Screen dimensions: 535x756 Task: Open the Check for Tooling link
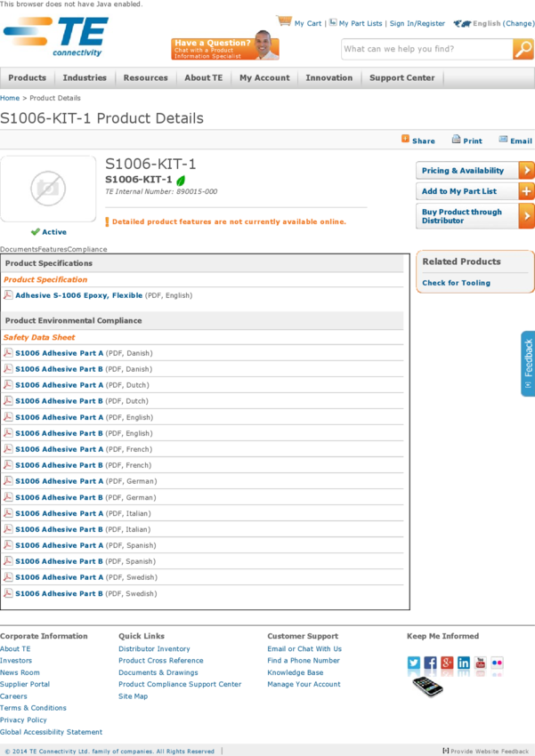click(x=456, y=283)
